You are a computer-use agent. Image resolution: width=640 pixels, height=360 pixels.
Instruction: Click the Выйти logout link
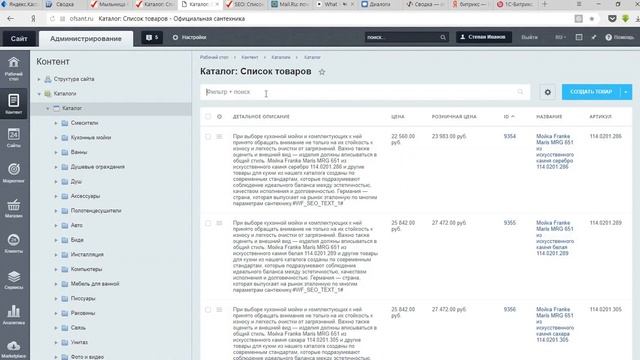(529, 38)
